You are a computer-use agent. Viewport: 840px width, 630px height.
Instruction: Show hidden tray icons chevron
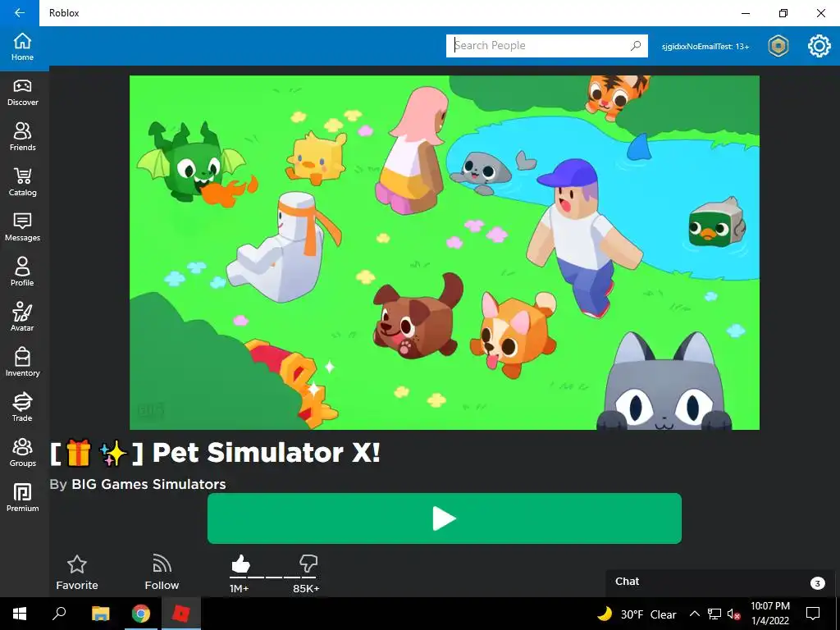pos(694,614)
